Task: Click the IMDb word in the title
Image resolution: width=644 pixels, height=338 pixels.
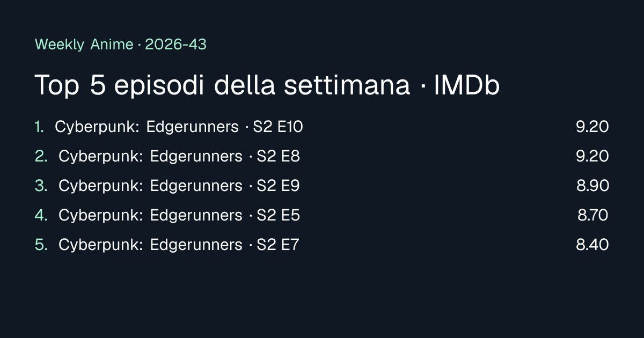Action: [466, 86]
